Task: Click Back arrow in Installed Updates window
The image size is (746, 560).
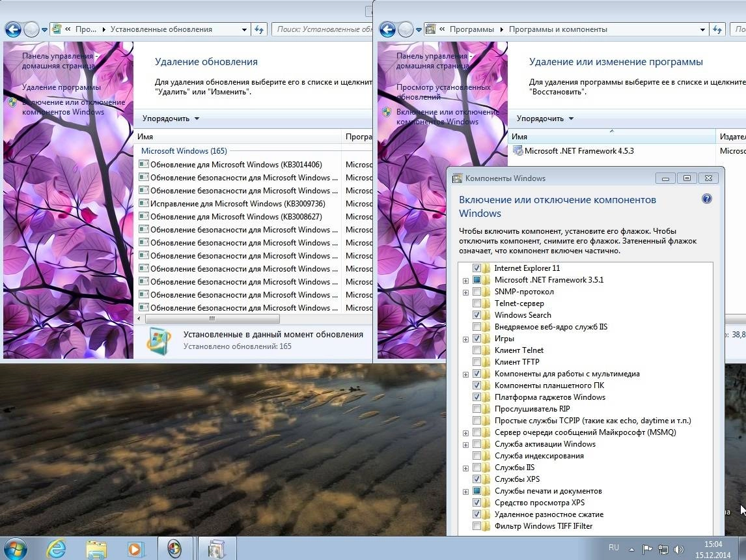Action: [x=13, y=29]
